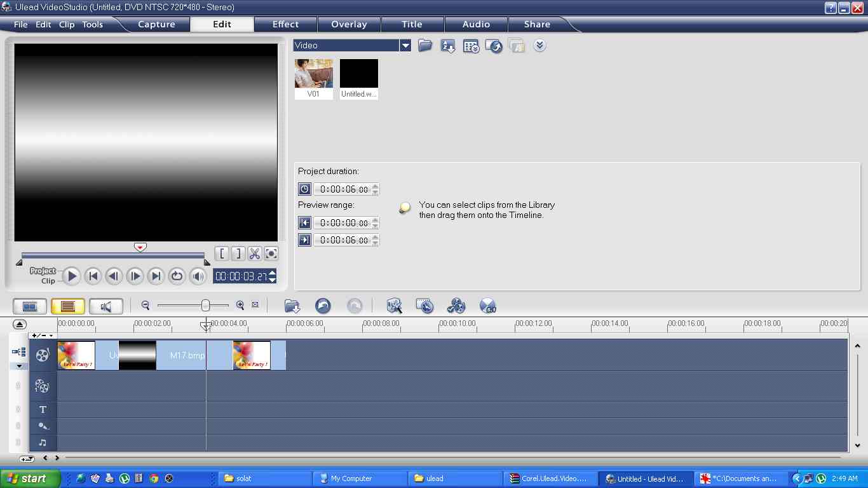The image size is (868, 488).
Task: Click the Sort clips in Library icon
Action: point(448,46)
